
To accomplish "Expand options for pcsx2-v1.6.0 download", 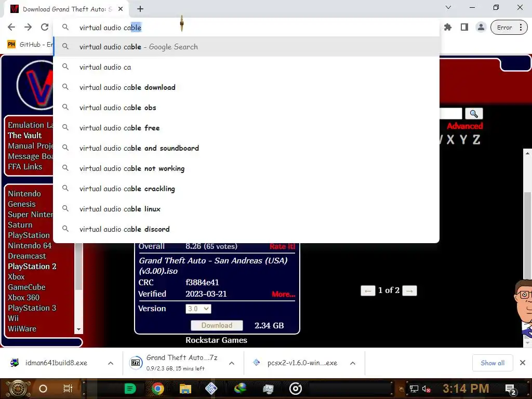I will [353, 363].
